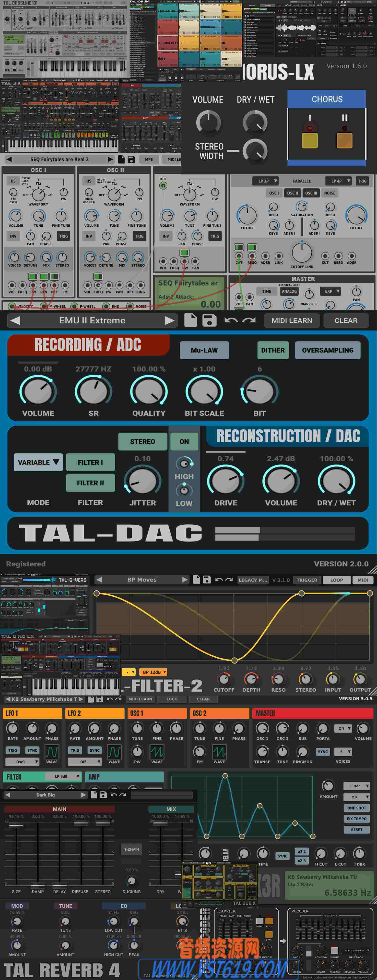Click the LOCK button below TAL-Filter-2

coord(172,699)
